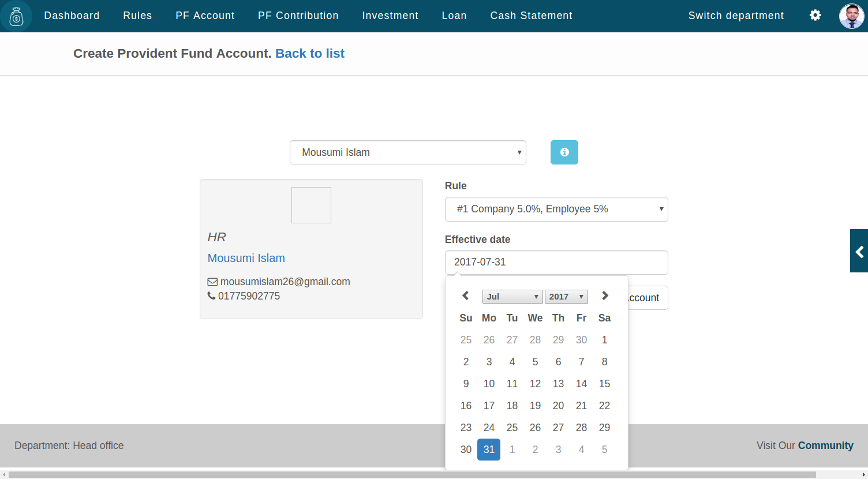The image size is (868, 479).
Task: Open the Loan menu item
Action: click(454, 16)
